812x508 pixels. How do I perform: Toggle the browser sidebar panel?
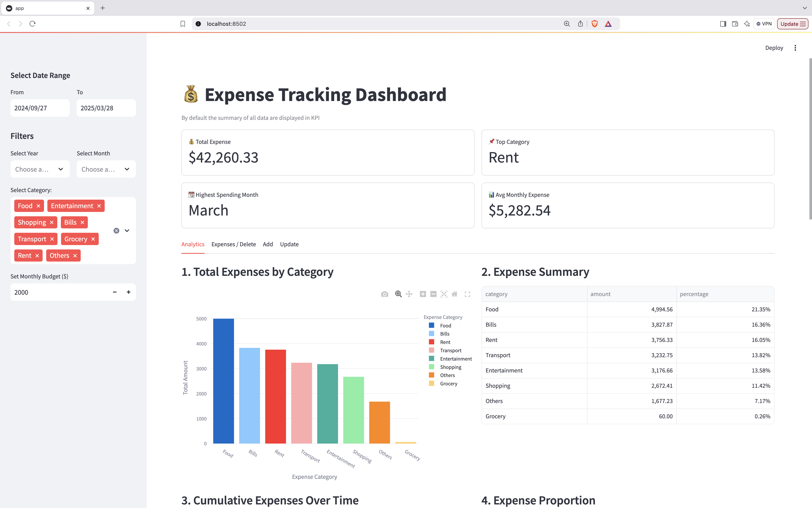pyautogui.click(x=723, y=24)
